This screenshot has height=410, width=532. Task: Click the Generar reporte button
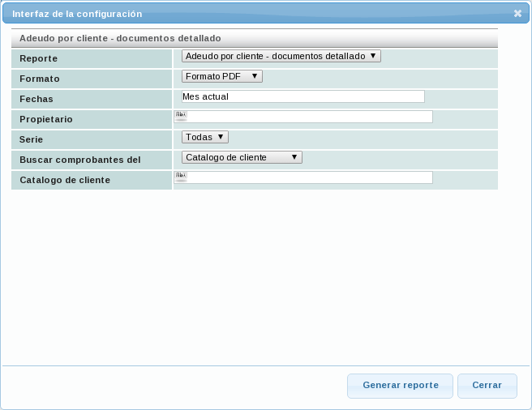[x=401, y=386]
